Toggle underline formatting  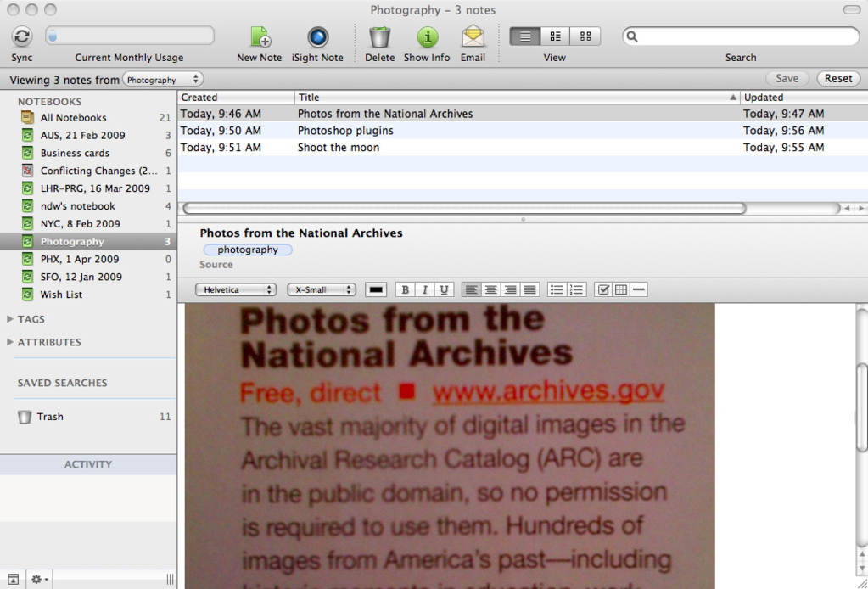(444, 289)
